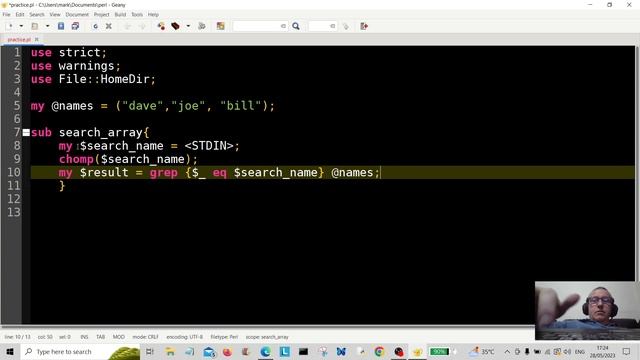The width and height of the screenshot is (640, 360).
Task: Click $result variable on line 10
Action: pyautogui.click(x=104, y=173)
